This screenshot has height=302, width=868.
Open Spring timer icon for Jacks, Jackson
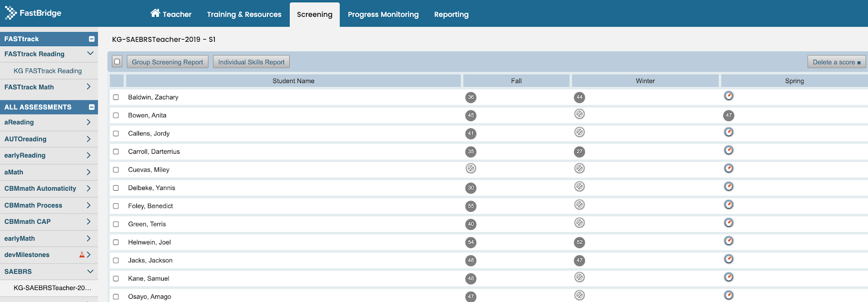(729, 259)
